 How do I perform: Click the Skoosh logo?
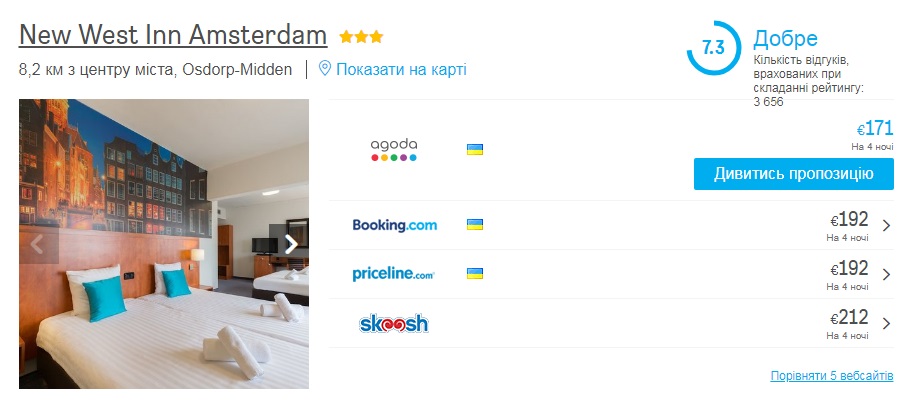coord(394,323)
